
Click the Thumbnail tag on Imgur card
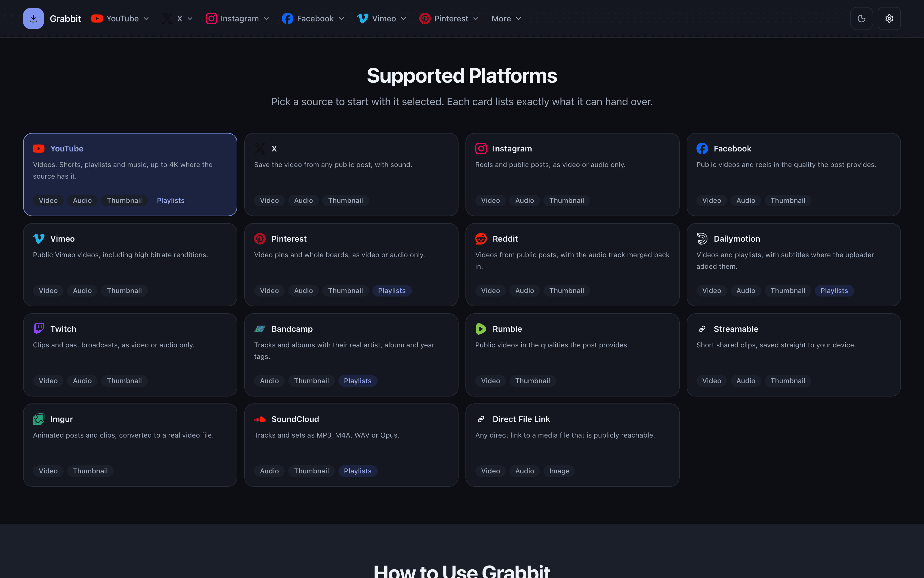click(x=90, y=471)
